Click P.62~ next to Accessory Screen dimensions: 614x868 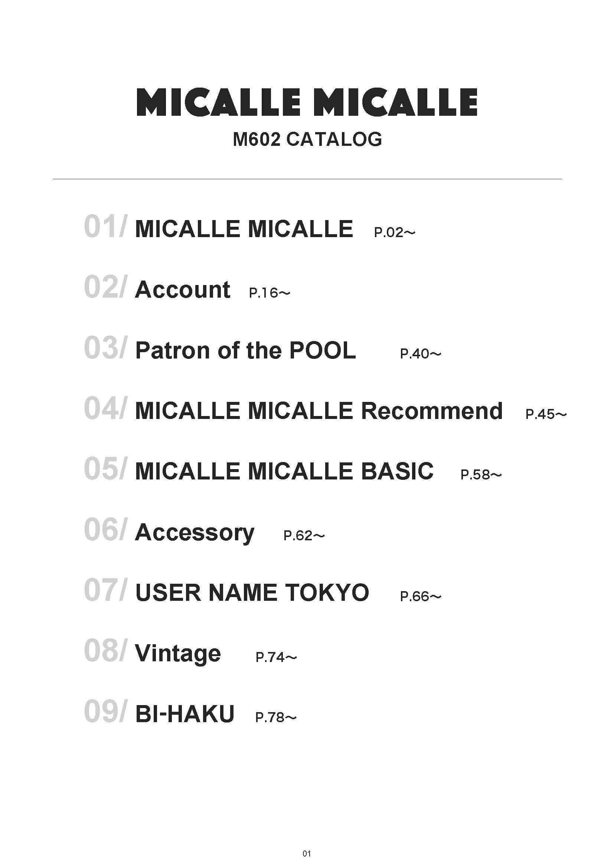(304, 536)
